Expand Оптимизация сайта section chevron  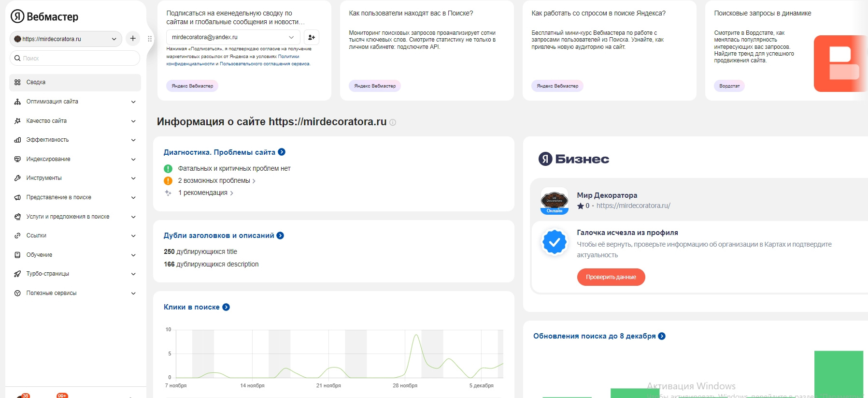coord(133,102)
